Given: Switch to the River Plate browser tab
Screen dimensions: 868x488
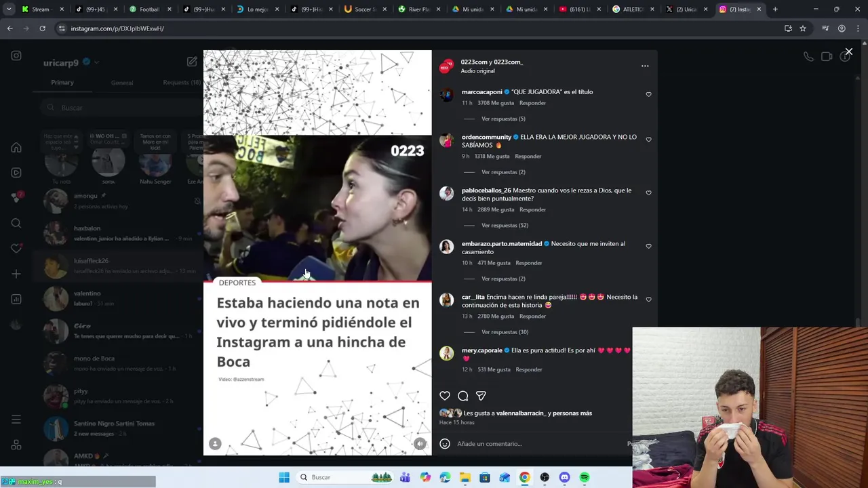Looking at the screenshot, I should coord(418,9).
